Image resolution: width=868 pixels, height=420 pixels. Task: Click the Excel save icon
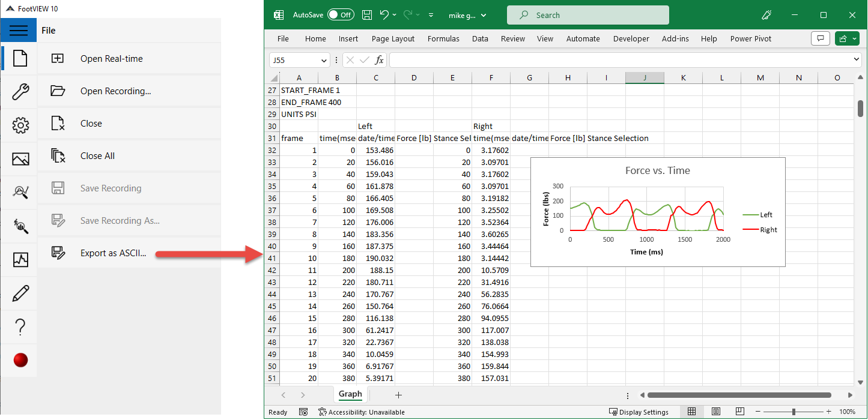tap(367, 15)
